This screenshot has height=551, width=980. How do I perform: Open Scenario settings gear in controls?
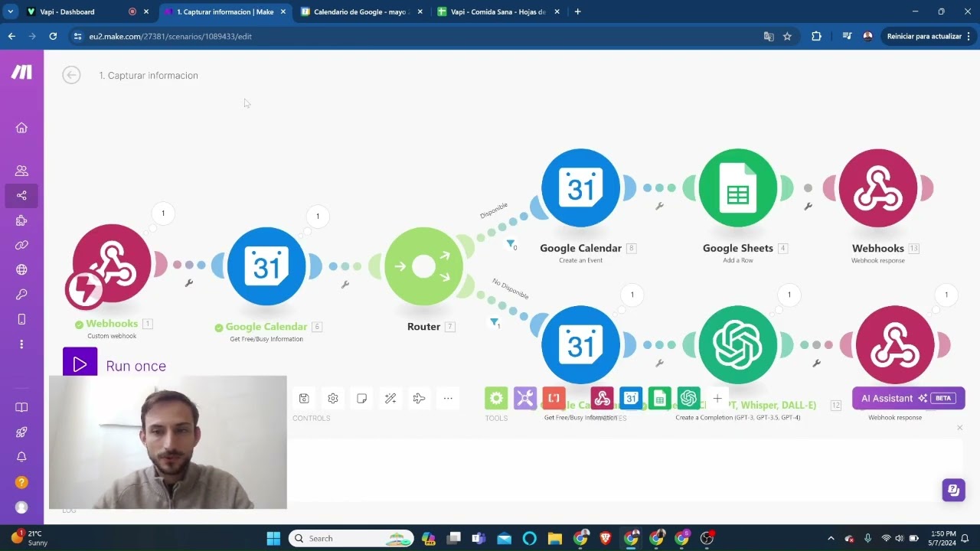(x=333, y=398)
